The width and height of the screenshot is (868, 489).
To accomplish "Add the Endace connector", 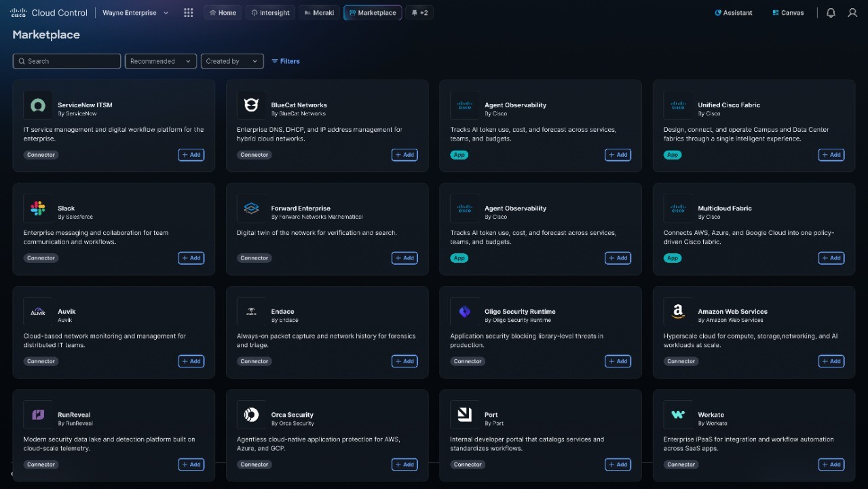I will click(404, 361).
